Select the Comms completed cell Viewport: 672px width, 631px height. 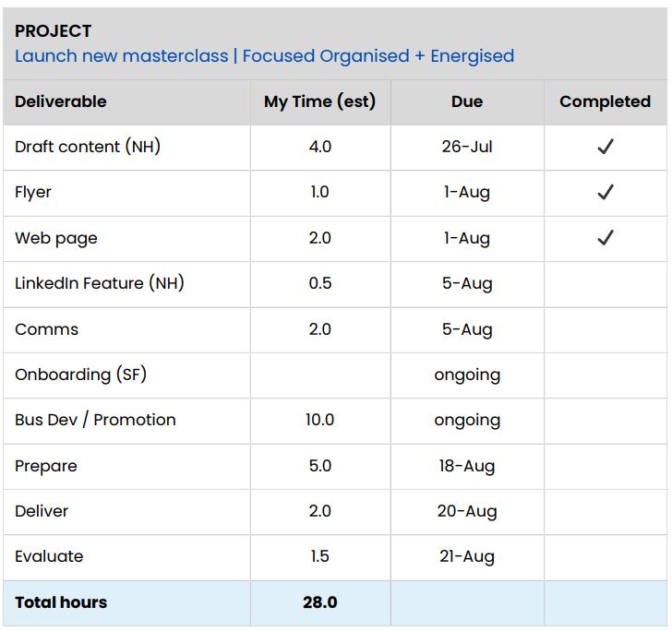[x=606, y=329]
